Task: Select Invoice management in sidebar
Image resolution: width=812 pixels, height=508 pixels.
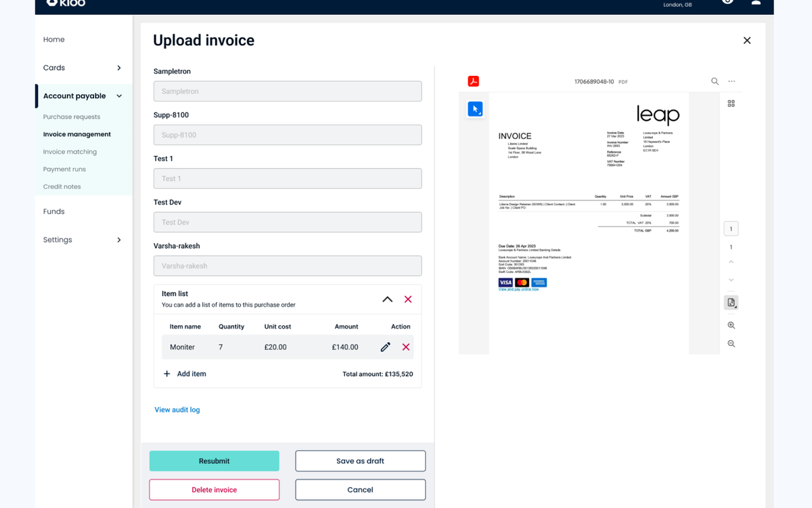Action: click(x=77, y=134)
